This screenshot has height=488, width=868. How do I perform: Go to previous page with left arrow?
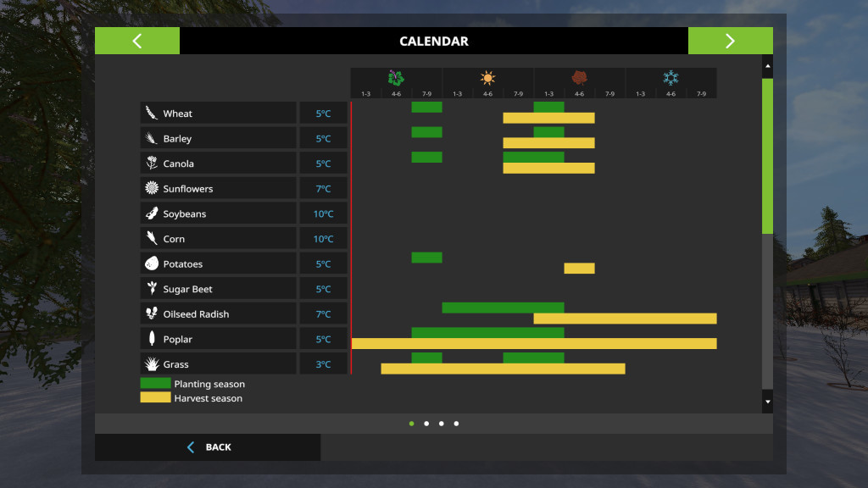(x=137, y=41)
